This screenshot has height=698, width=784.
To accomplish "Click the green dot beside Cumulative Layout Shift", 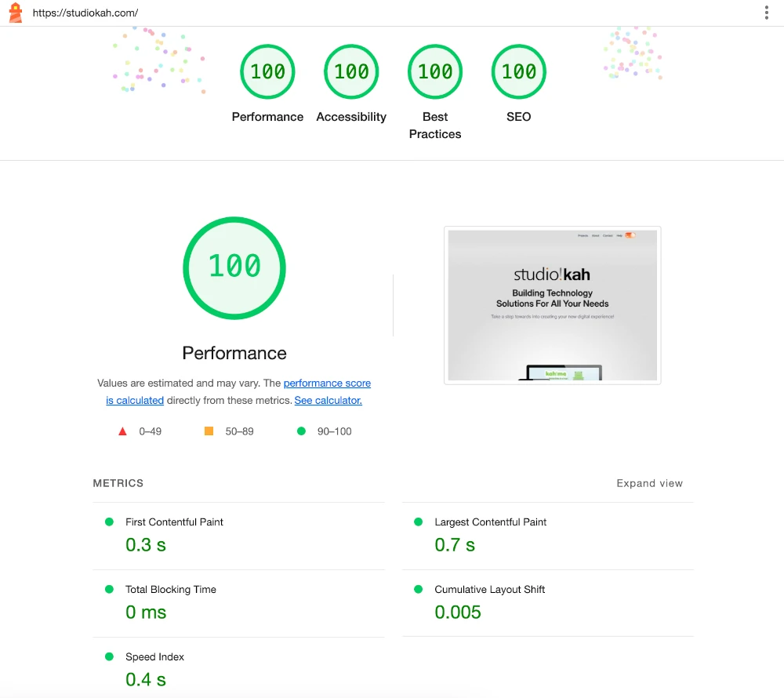I will click(418, 587).
